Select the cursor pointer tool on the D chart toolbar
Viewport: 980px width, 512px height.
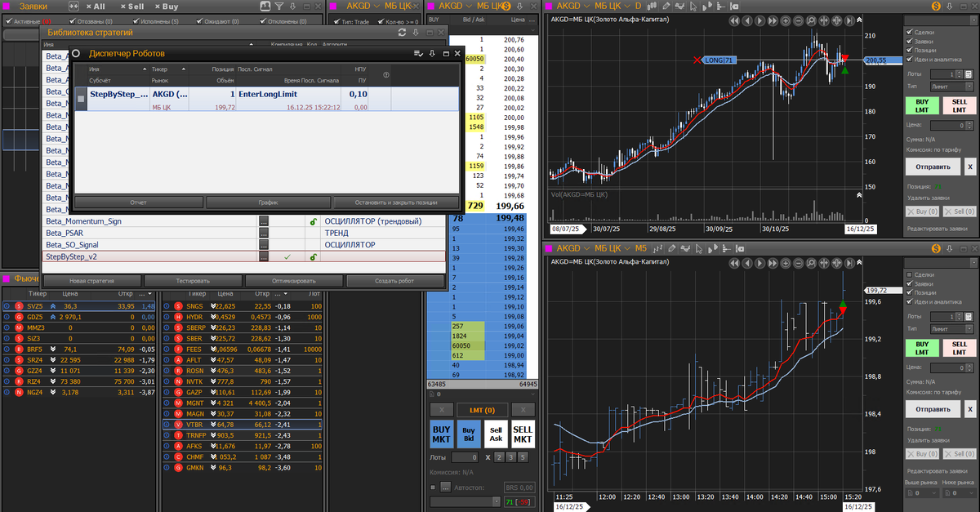[x=693, y=7]
